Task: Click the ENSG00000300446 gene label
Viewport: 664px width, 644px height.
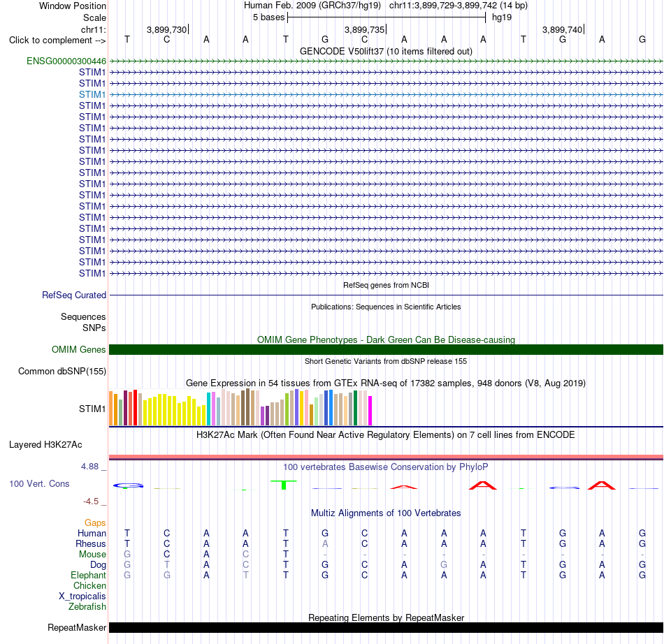Action: [66, 61]
